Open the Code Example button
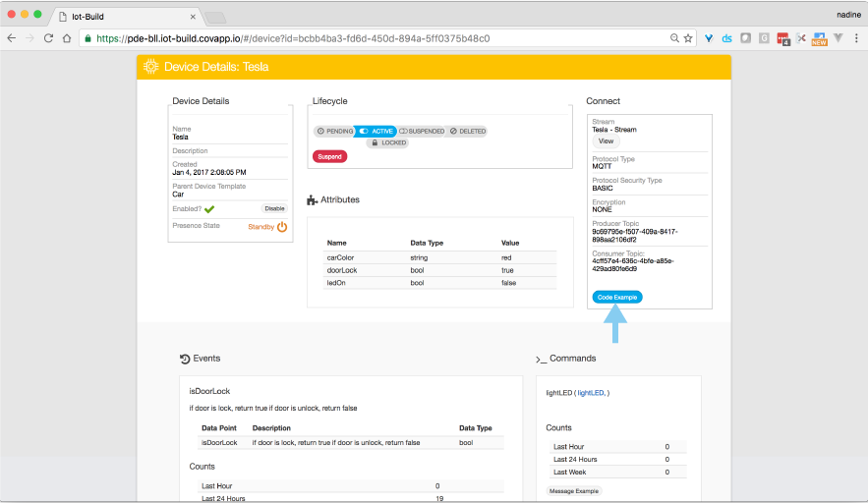 point(617,297)
